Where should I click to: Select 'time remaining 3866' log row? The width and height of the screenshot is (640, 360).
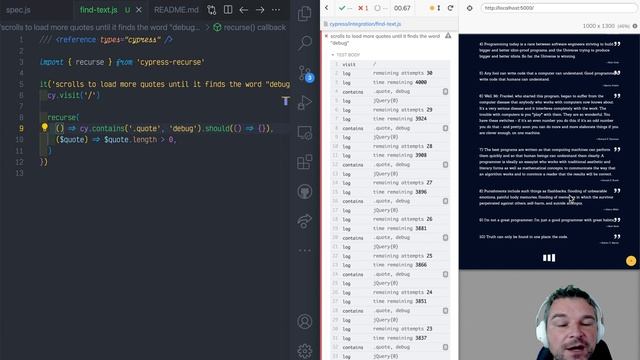click(390, 265)
